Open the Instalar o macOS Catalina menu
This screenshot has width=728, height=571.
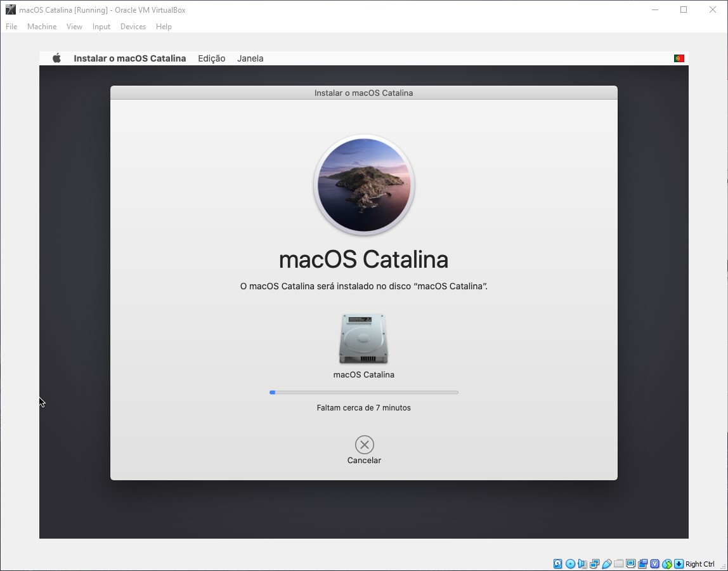(130, 58)
